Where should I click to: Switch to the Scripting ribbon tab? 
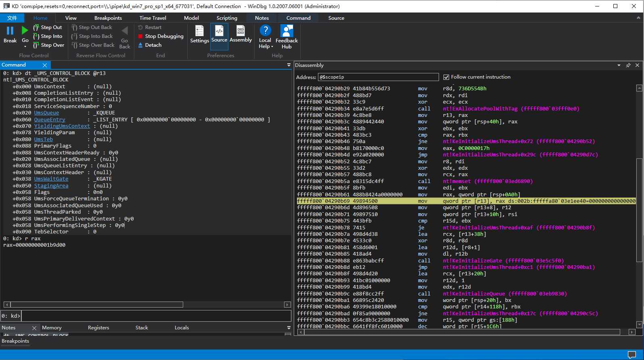click(x=227, y=18)
